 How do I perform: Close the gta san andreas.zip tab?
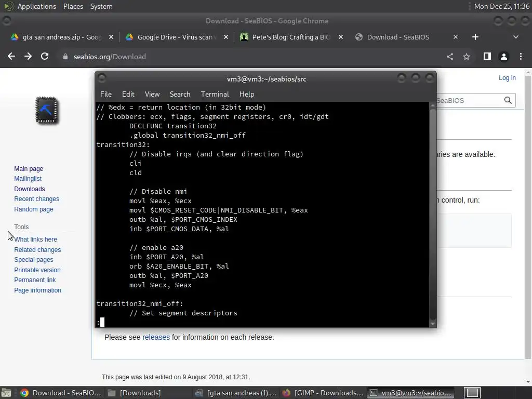pos(111,37)
